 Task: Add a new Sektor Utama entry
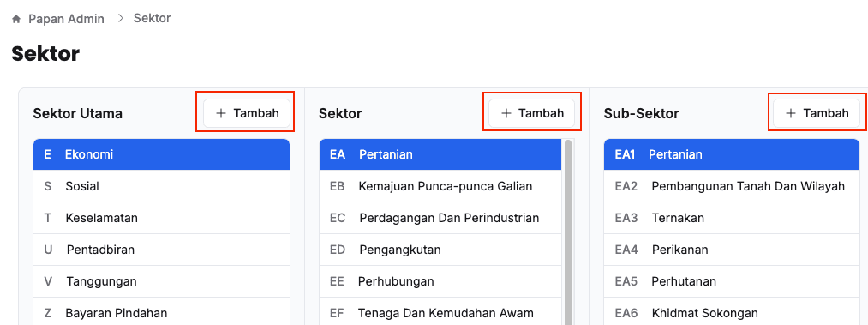click(x=247, y=113)
